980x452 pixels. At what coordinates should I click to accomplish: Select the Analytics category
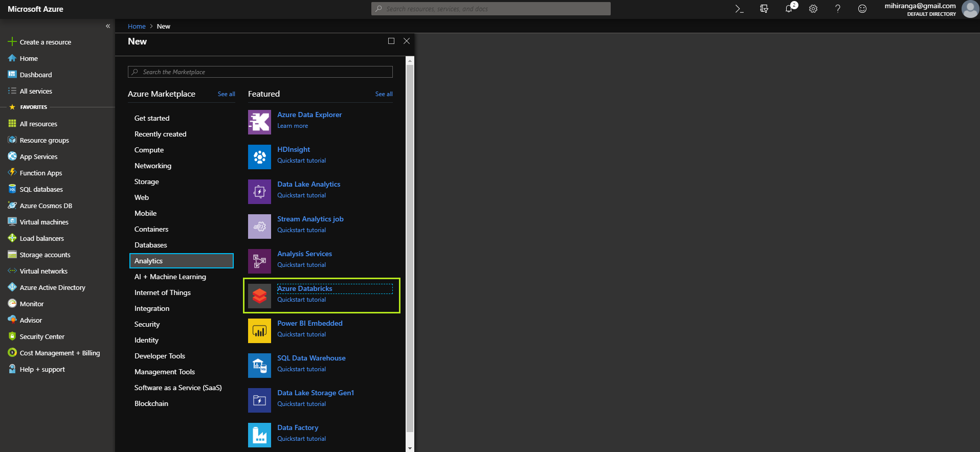182,261
